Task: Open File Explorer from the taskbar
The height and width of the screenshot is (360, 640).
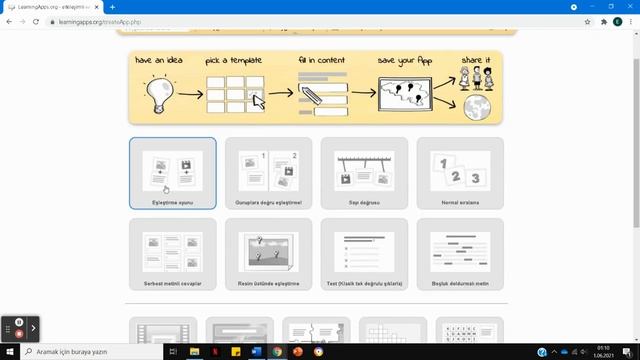Action: pos(194,351)
